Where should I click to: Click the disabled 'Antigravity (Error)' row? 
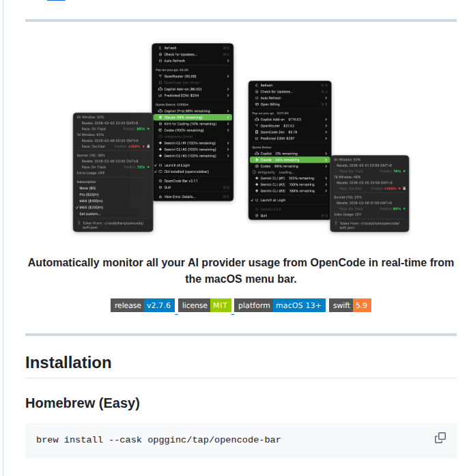point(193,137)
